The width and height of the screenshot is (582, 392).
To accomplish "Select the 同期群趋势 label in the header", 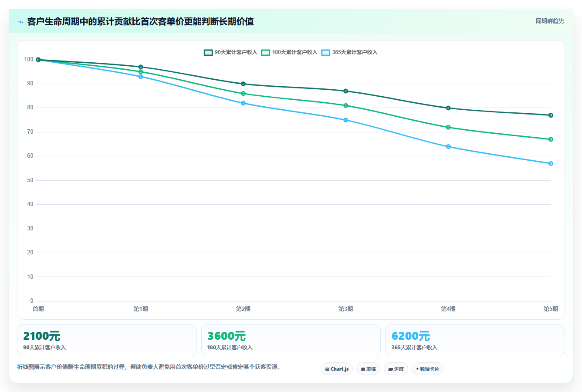I will (550, 21).
